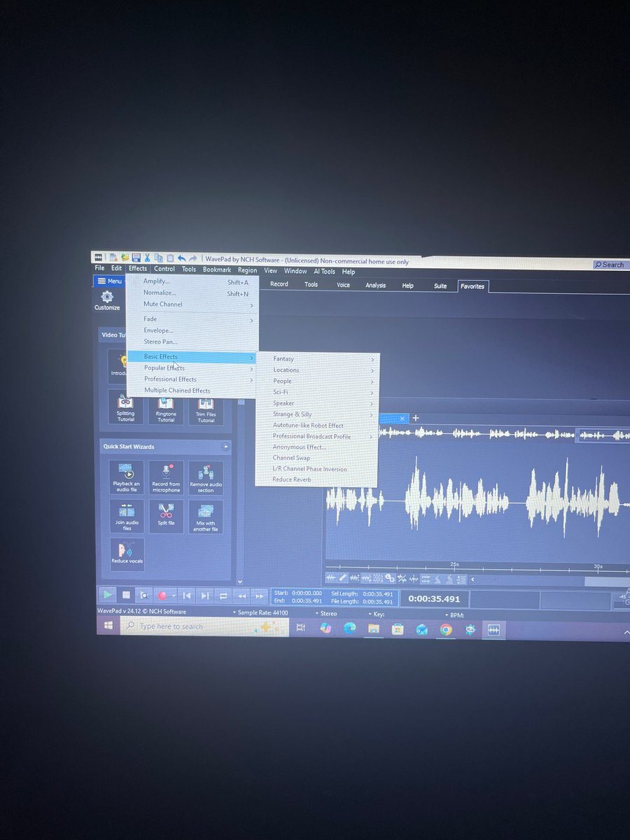
Task: Open the Splitting Tutorial thumbnail
Action: (126, 409)
